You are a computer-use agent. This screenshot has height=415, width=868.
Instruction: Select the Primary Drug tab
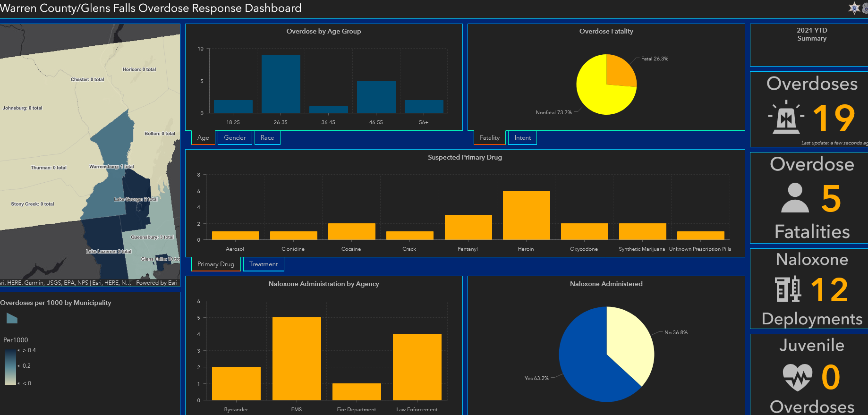click(216, 264)
